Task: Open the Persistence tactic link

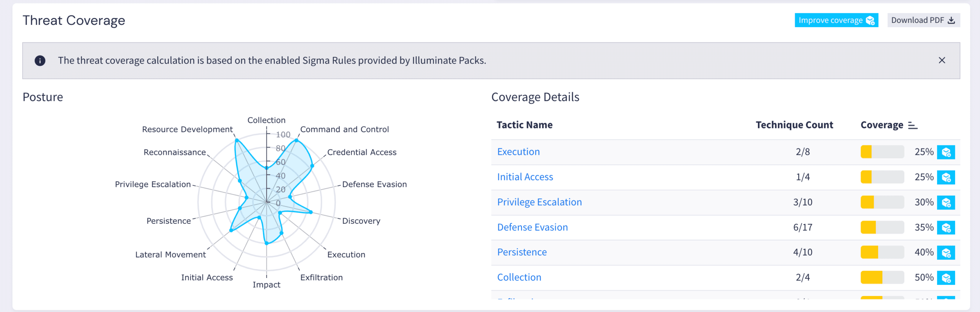Action: (x=522, y=252)
